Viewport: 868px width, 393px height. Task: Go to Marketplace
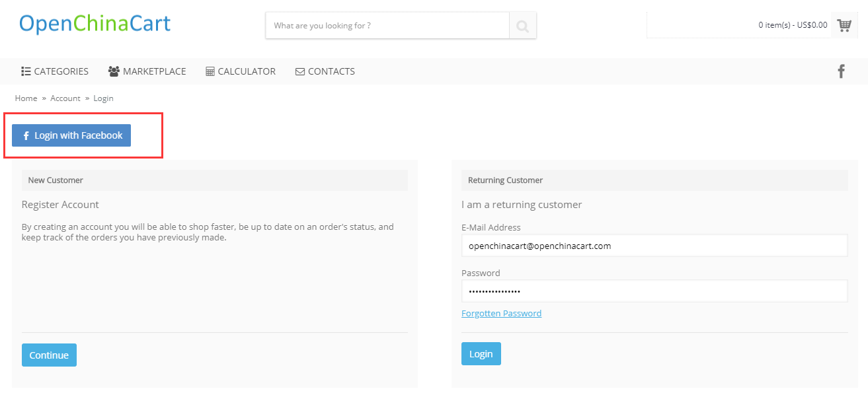[x=147, y=71]
